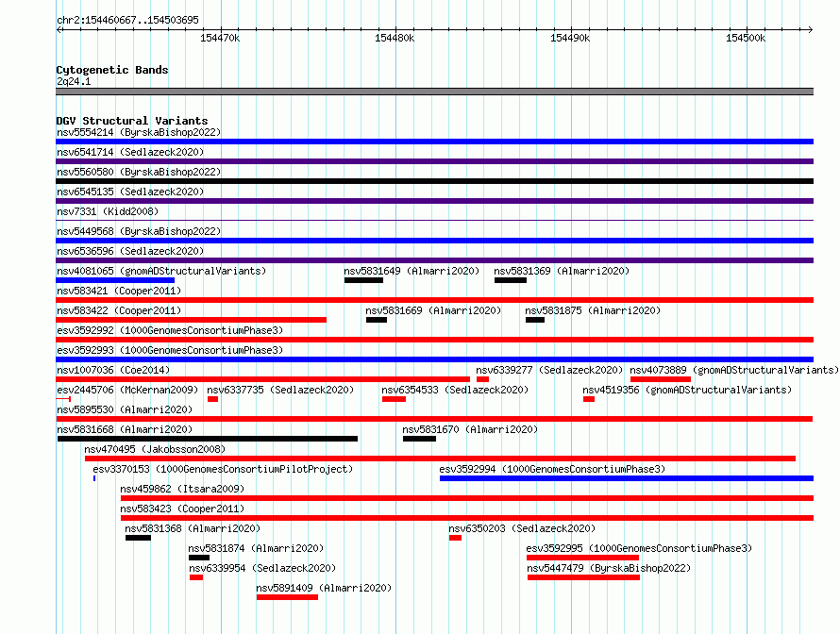
Task: Click the black nsv5831669 variant bar
Action: pos(377,320)
